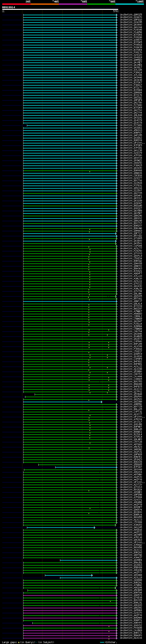146x644 pixels.
Task: Select hit label UniRef100_B4FRG2
Action: [x=131, y=361]
